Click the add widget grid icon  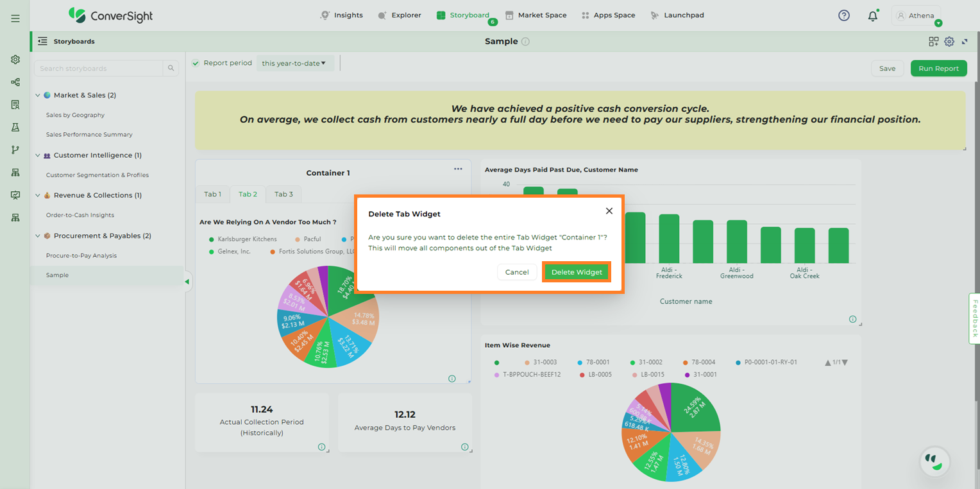[x=934, y=42]
